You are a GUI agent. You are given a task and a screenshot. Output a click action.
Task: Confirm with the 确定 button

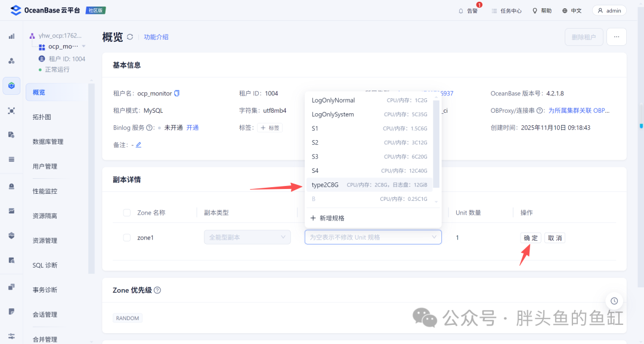tap(531, 238)
